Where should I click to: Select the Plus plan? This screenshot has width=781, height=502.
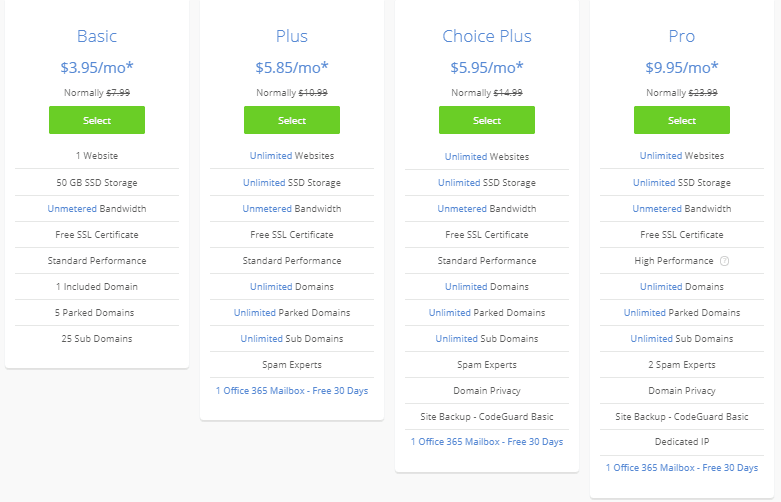(292, 120)
